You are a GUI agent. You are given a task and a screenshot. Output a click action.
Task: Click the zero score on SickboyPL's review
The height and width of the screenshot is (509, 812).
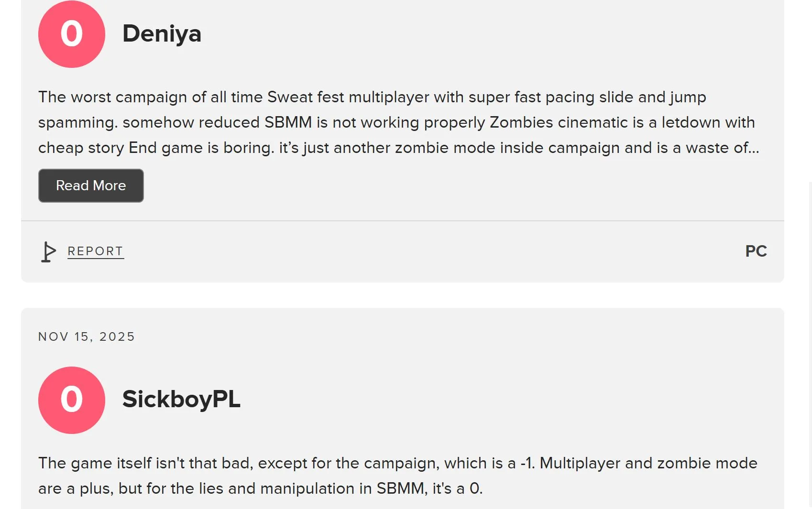point(71,401)
